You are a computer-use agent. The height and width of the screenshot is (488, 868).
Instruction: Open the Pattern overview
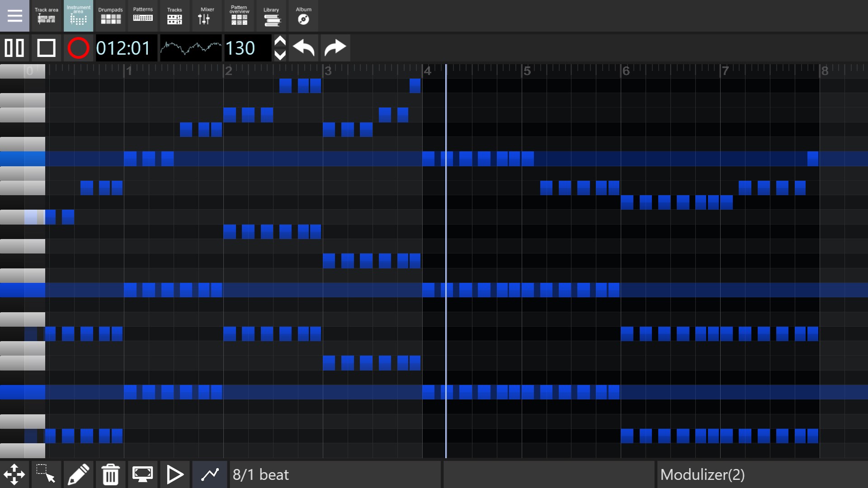click(239, 16)
